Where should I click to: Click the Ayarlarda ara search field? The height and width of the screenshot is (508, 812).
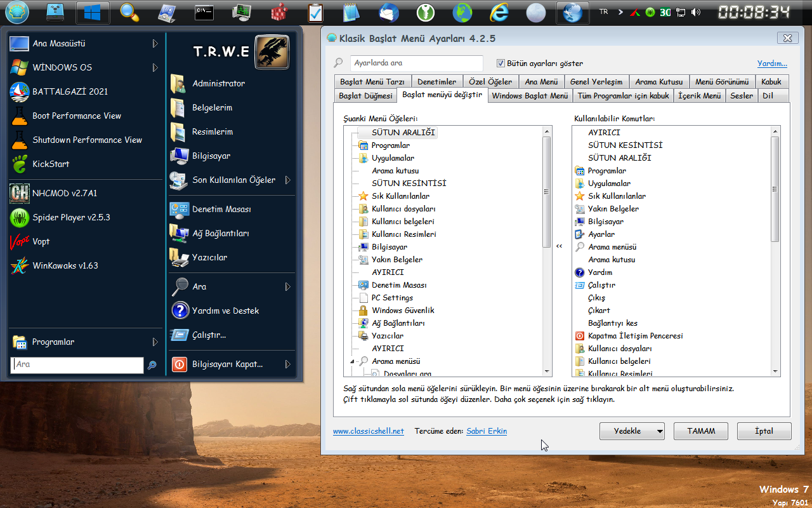(x=417, y=63)
